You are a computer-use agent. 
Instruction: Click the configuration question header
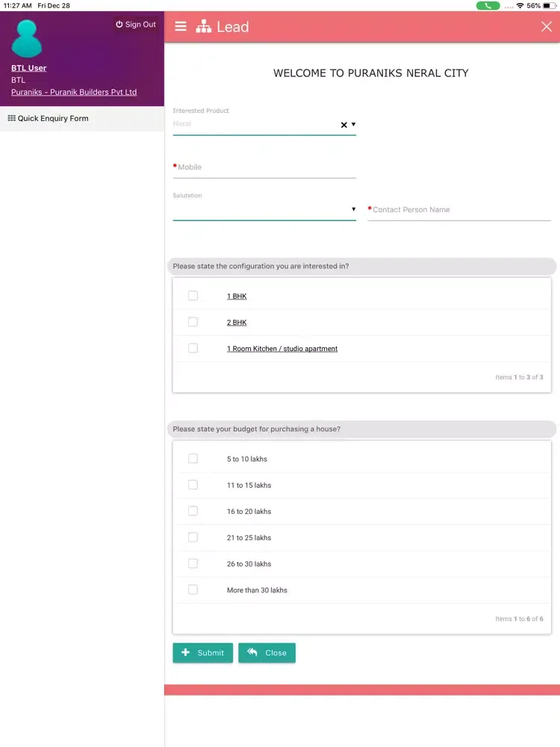click(362, 267)
